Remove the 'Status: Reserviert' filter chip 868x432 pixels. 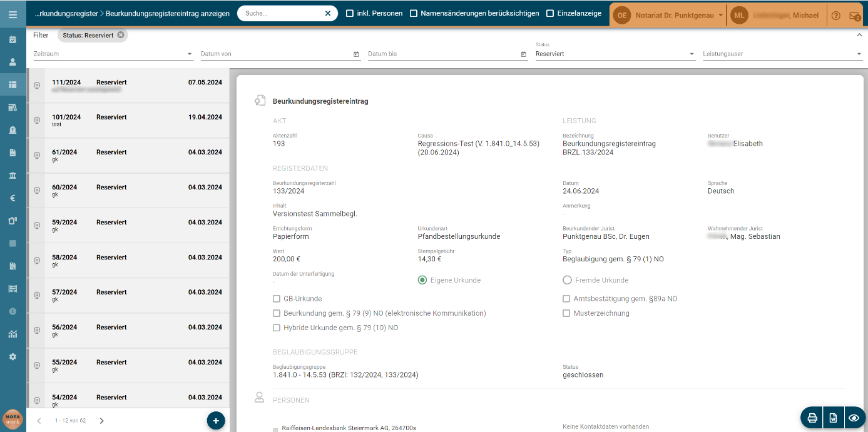pyautogui.click(x=121, y=35)
